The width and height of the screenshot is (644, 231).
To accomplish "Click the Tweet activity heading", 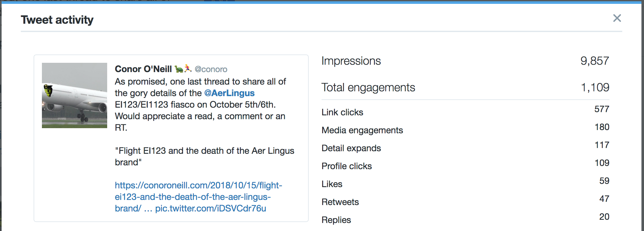I will pos(57,20).
